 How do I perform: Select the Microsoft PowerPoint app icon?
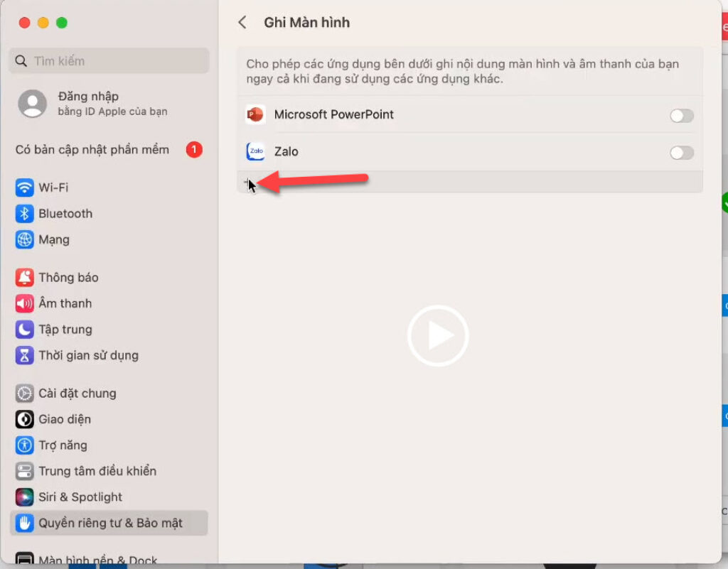tap(255, 115)
